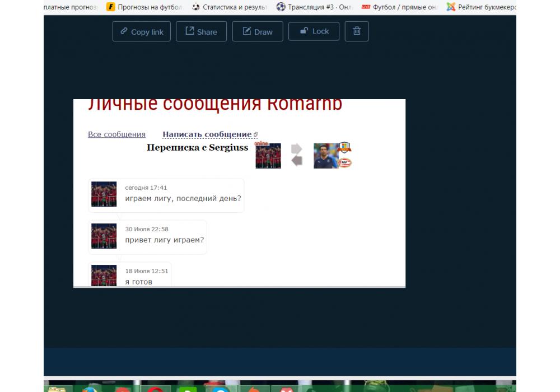Viewport: 560px width, 392px height.
Task: Open the 'Рейтинг букмекеро' bookmark
Action: coord(481,7)
